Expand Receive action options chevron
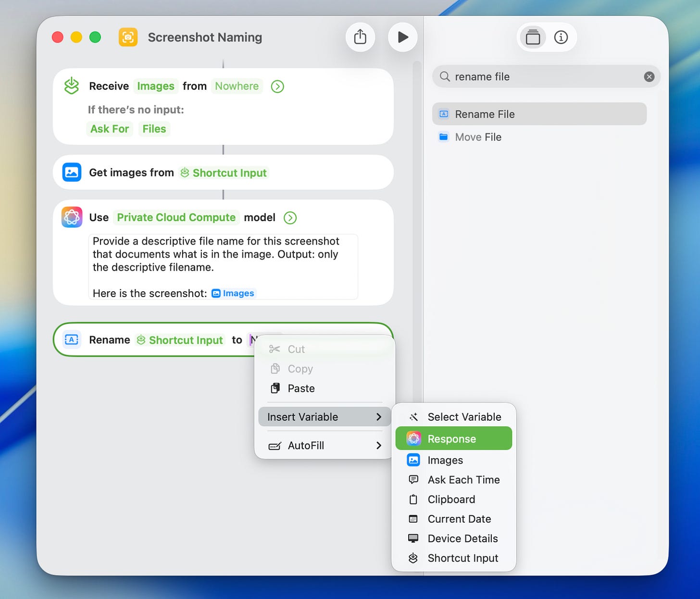This screenshot has height=599, width=700. pos(277,87)
